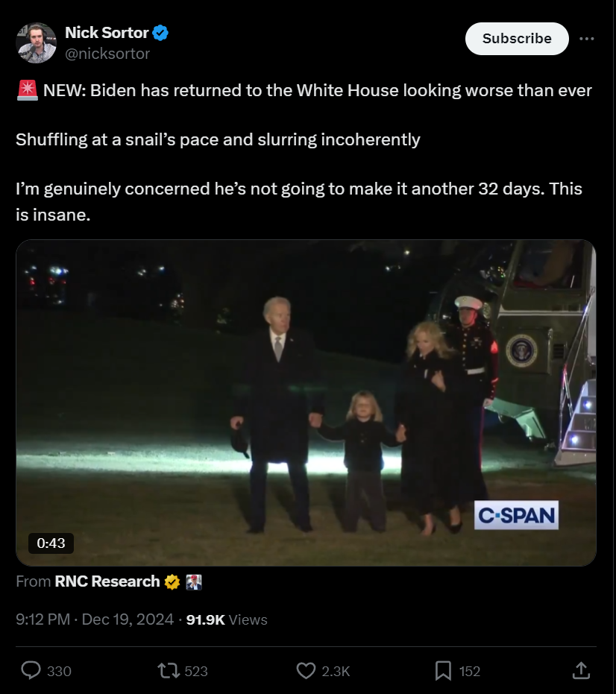Click the repost arrows icon
The width and height of the screenshot is (616, 694).
pyautogui.click(x=169, y=671)
